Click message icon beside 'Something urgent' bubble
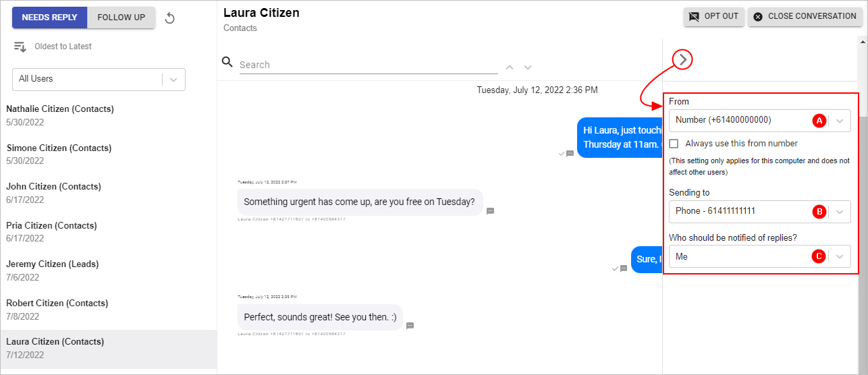The width and height of the screenshot is (868, 375). click(x=491, y=211)
